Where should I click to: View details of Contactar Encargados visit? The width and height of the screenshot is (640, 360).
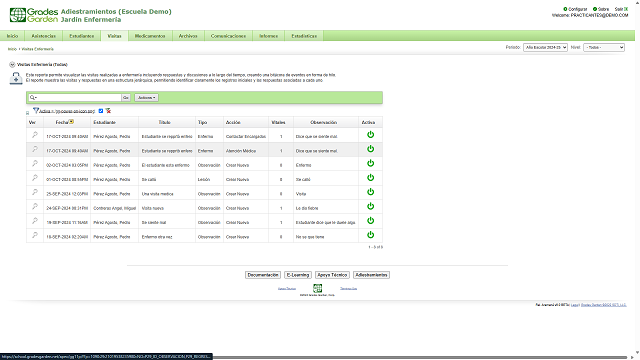pos(35,135)
